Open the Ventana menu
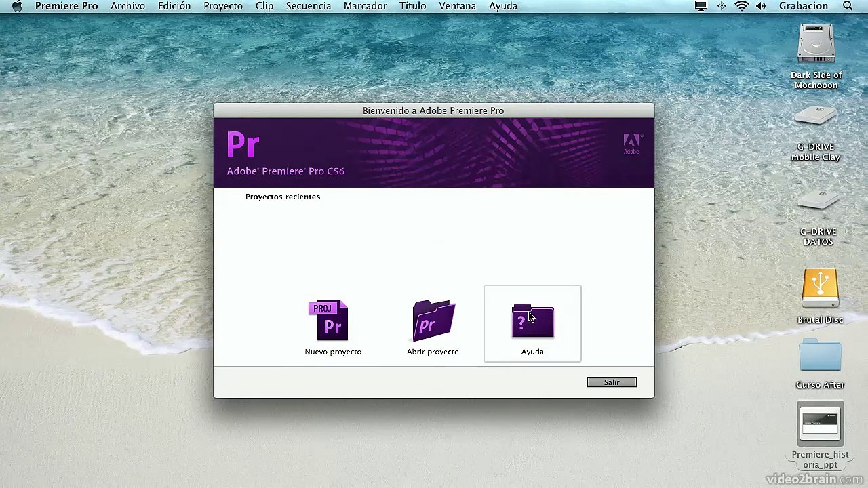The image size is (868, 488). click(458, 6)
